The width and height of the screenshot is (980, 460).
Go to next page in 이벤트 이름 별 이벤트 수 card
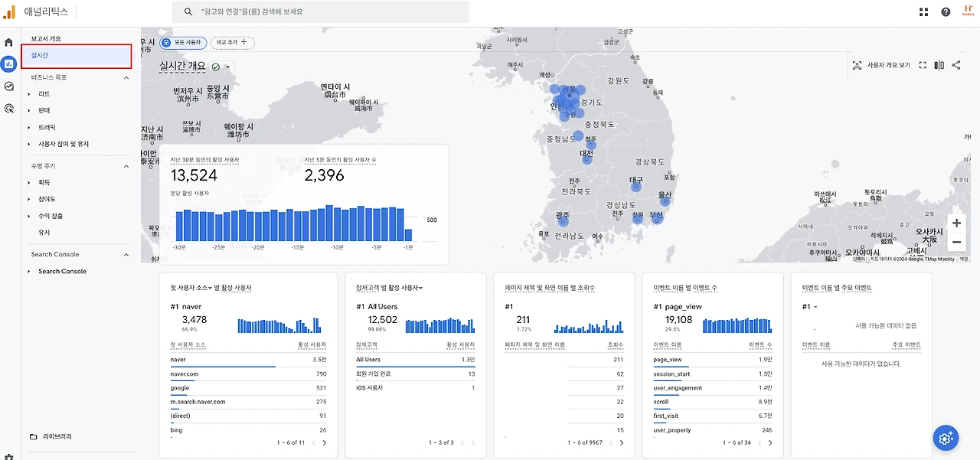pyautogui.click(x=769, y=442)
